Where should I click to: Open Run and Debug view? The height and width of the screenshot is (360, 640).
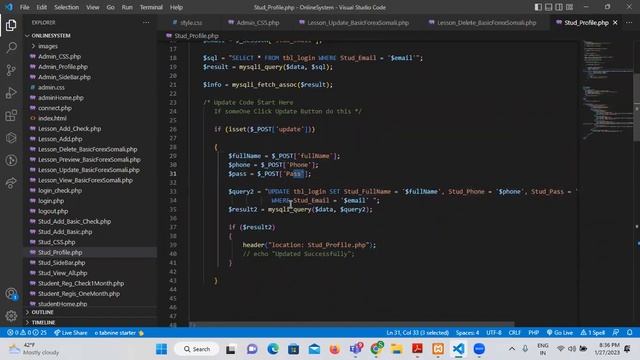coord(11,93)
